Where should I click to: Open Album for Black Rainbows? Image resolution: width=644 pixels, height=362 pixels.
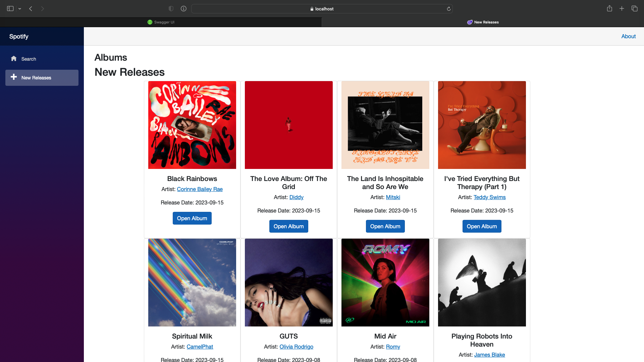(192, 218)
